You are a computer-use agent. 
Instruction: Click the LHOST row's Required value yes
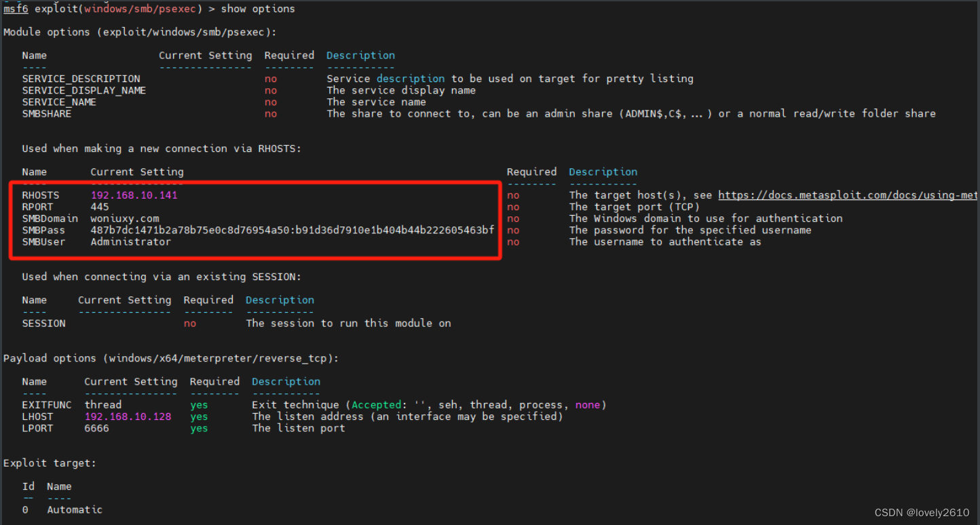[x=199, y=416]
